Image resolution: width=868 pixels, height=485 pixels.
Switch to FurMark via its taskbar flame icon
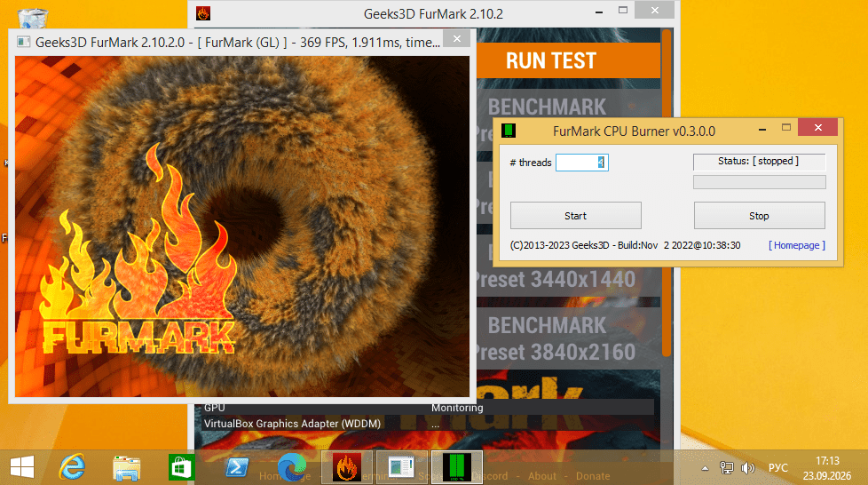coord(346,467)
